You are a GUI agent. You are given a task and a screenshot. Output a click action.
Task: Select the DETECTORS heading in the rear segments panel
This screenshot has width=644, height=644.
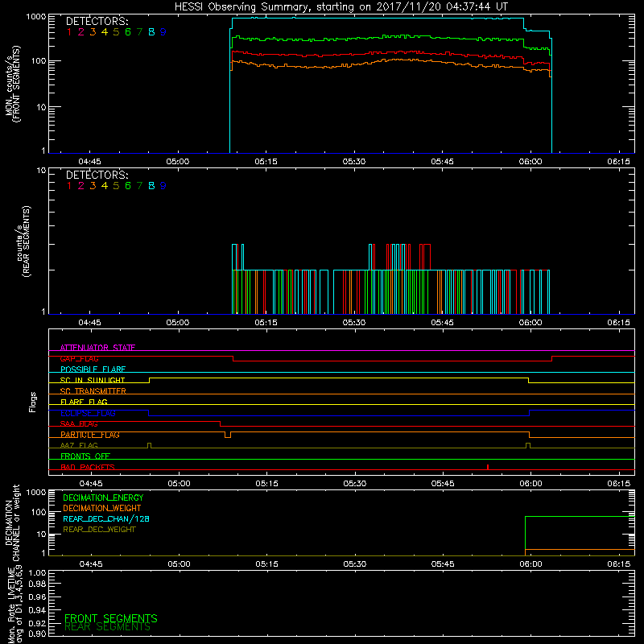[97, 175]
